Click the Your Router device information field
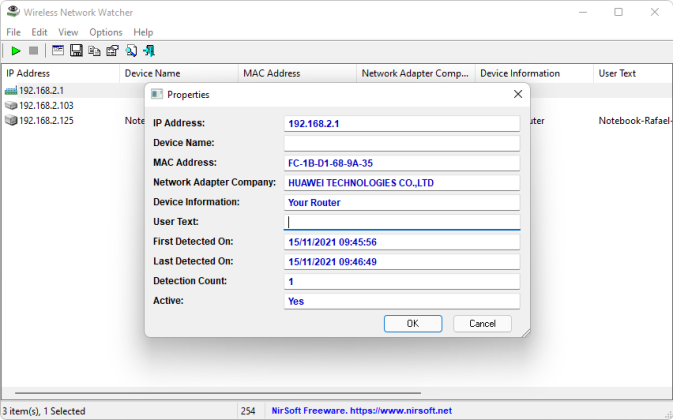The image size is (673, 420). (x=402, y=202)
